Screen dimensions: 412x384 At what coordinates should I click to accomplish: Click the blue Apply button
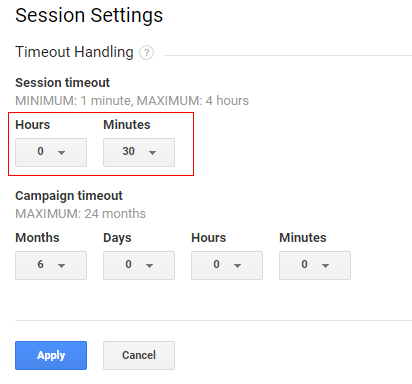coord(51,355)
